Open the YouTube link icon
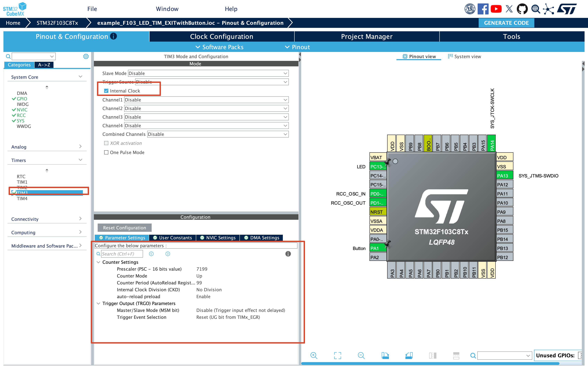Viewport: 588px width, 369px height. tap(496, 9)
